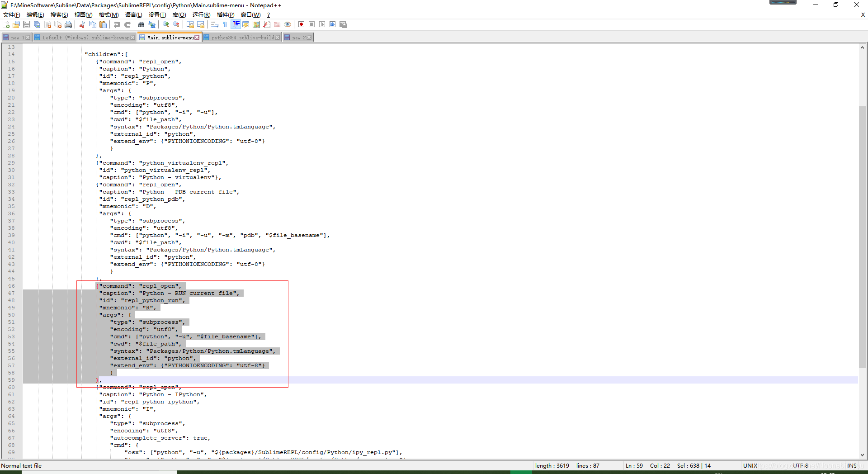Screen dimensions: 868x474
Task: Click the INS status bar indicator
Action: tap(852, 465)
